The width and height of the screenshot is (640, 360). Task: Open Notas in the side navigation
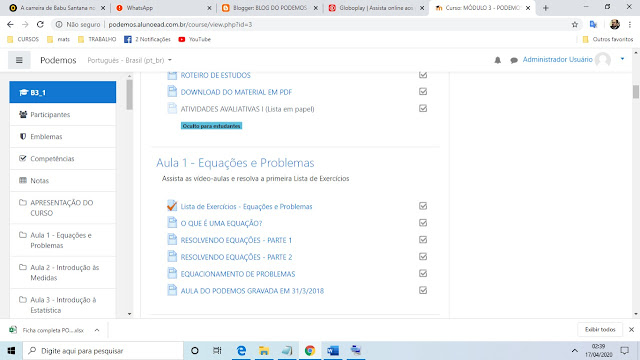click(63, 180)
